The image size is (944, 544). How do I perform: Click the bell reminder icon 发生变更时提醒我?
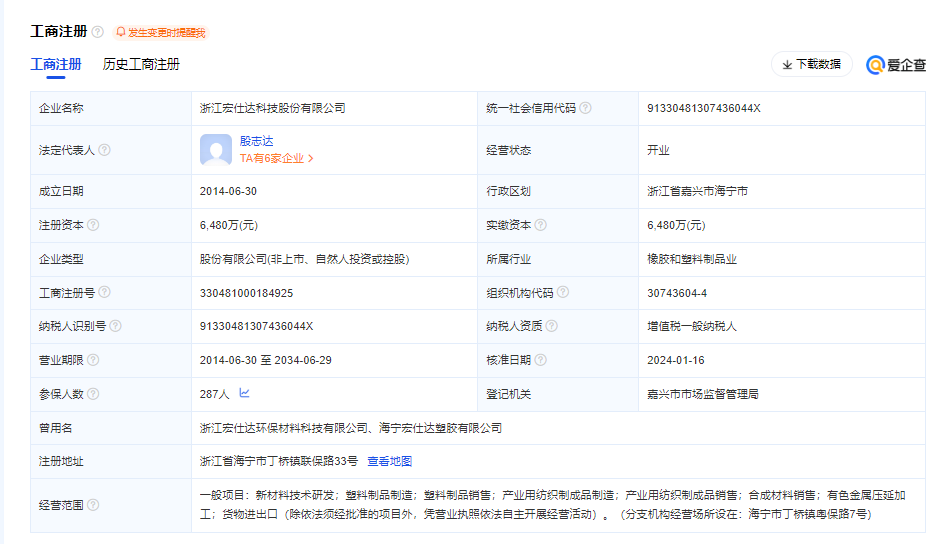(x=121, y=32)
